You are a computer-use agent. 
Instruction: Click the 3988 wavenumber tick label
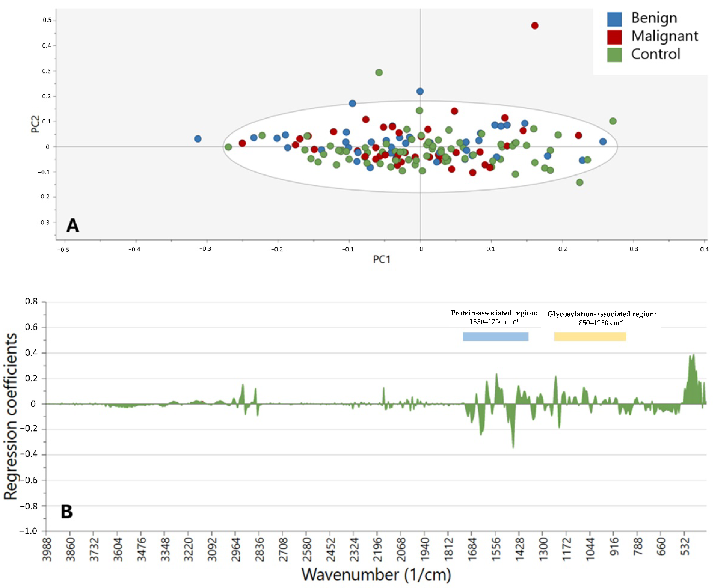pyautogui.click(x=47, y=549)
